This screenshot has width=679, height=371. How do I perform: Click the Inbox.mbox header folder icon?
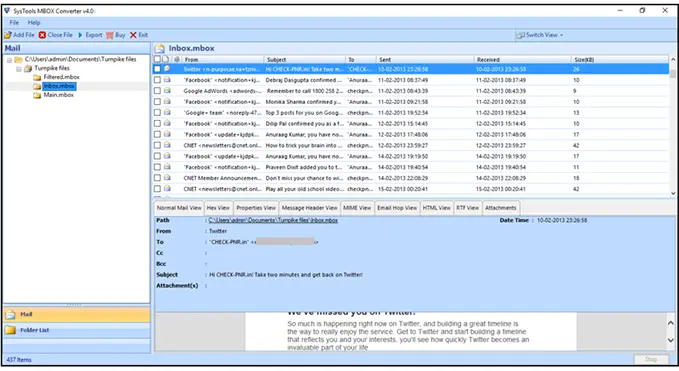(160, 48)
